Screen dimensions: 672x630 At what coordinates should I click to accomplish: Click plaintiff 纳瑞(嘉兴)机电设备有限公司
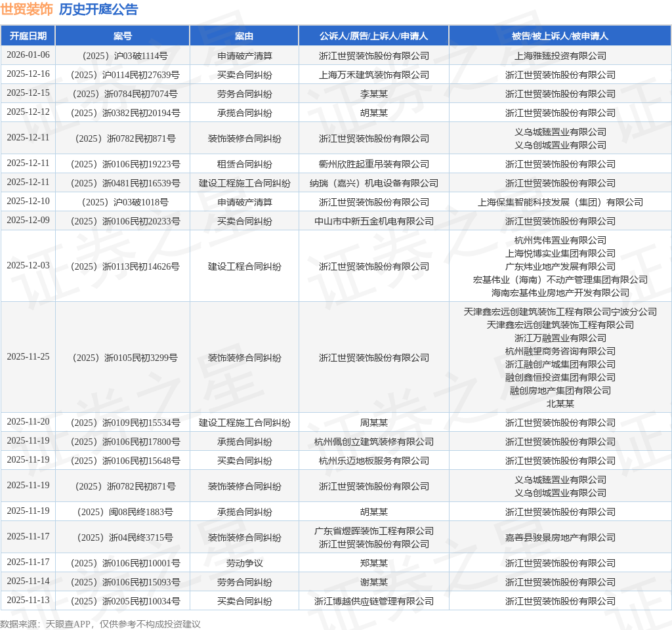[373, 183]
